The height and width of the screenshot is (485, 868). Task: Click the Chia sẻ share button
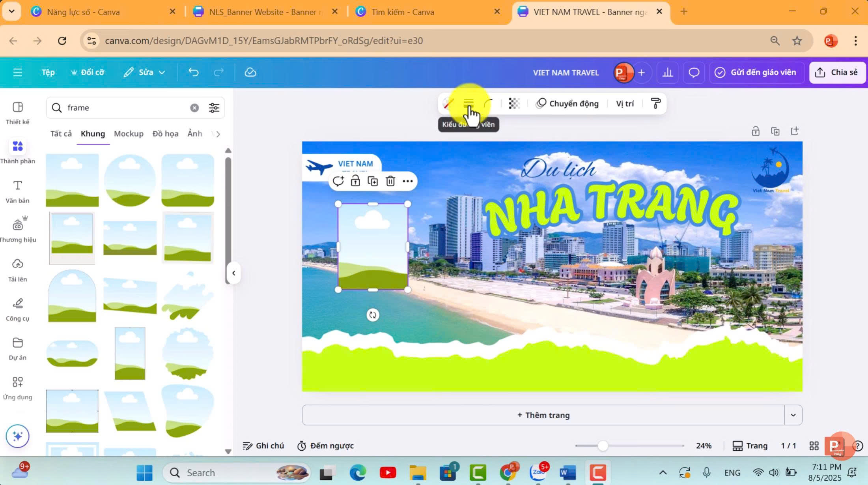[x=837, y=72]
